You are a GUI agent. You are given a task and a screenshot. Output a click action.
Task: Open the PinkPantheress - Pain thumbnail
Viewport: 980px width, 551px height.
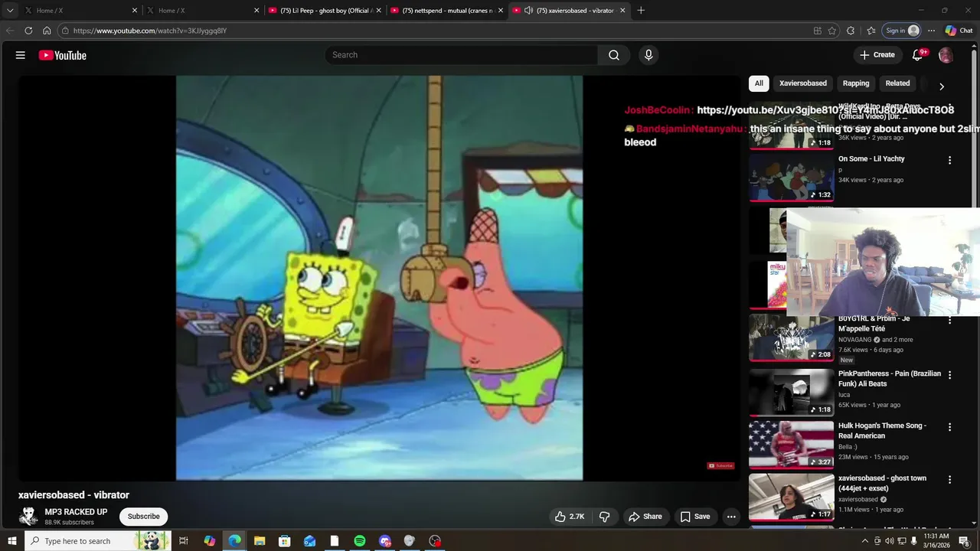(x=791, y=392)
